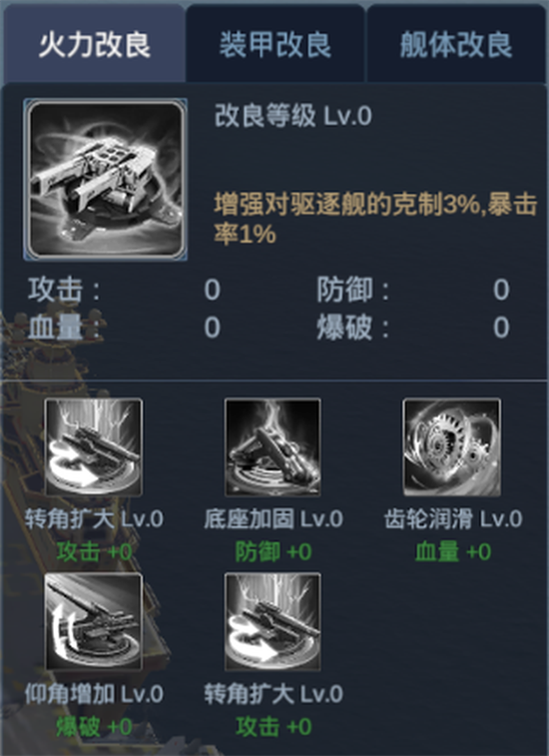Click the green 防御 +0 bonus text
The height and width of the screenshot is (756, 549).
[274, 551]
